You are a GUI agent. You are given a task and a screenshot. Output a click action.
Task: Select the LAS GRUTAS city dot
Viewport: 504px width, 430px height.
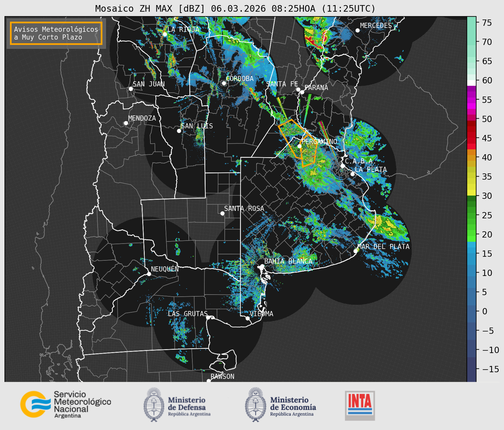pyautogui.click(x=208, y=317)
